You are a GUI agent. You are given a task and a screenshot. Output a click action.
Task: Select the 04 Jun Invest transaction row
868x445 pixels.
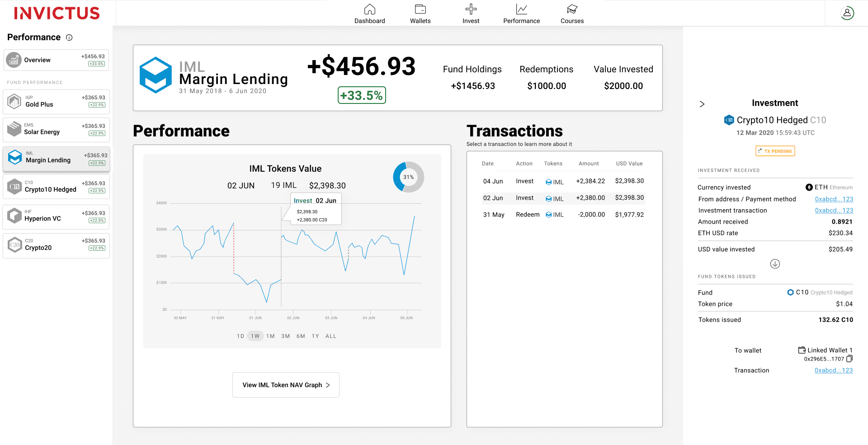click(x=564, y=181)
